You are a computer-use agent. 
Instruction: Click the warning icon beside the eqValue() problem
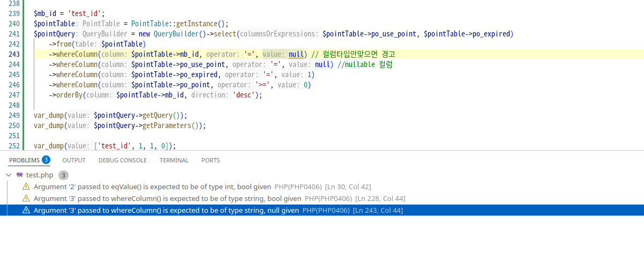[x=26, y=187]
